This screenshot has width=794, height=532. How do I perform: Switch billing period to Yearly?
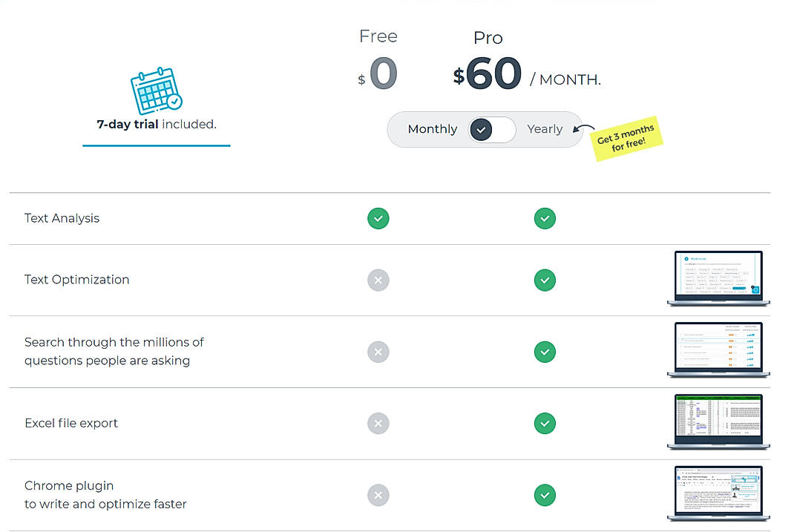(545, 128)
